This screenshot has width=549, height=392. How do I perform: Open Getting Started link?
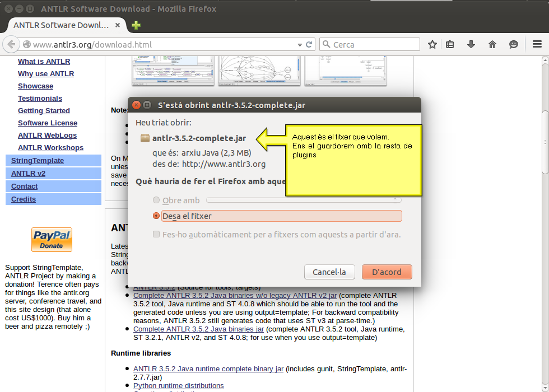pos(44,111)
